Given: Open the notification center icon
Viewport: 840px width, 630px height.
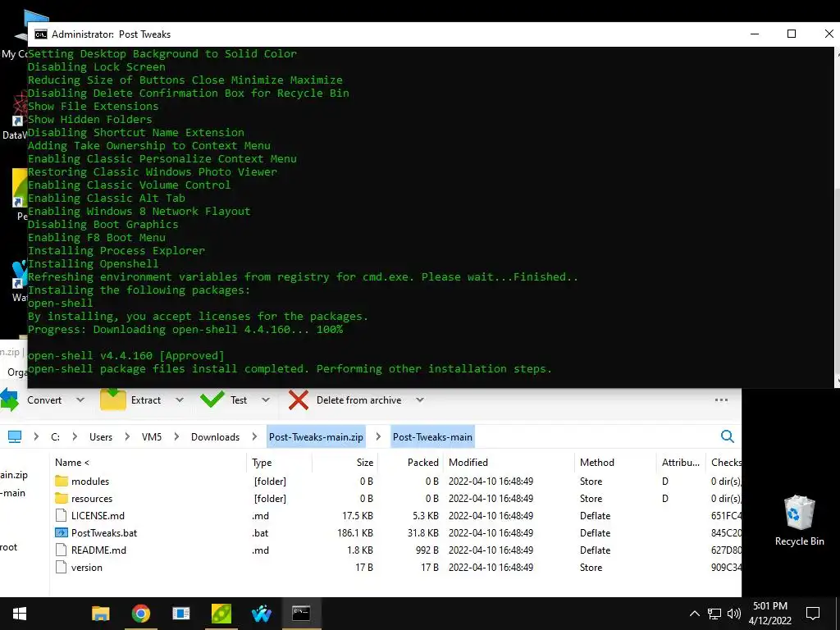Looking at the screenshot, I should tap(813, 614).
